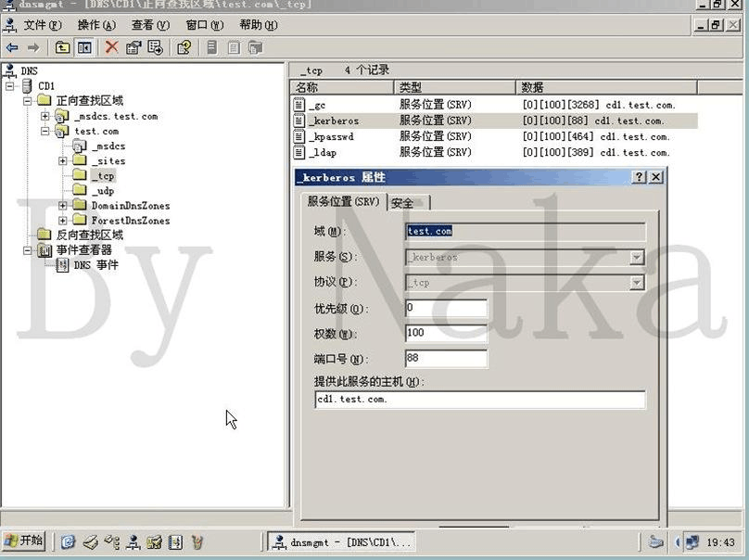Image resolution: width=749 pixels, height=560 pixels.
Task: Collapse the test.com zone node
Action: pyautogui.click(x=45, y=131)
